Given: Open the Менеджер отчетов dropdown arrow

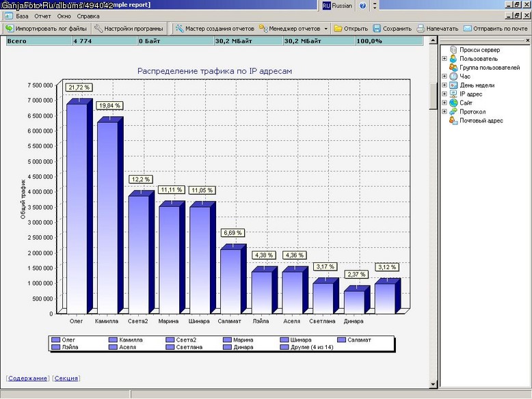Looking at the screenshot, I should click(325, 29).
